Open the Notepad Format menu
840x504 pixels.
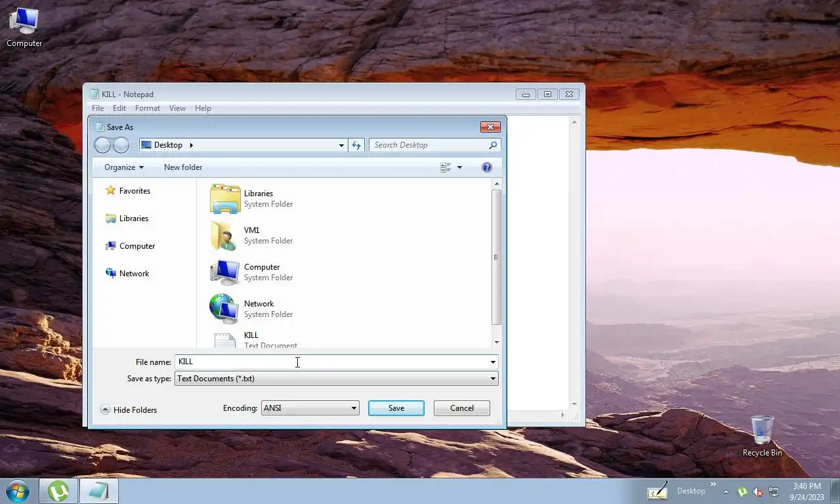pyautogui.click(x=148, y=108)
